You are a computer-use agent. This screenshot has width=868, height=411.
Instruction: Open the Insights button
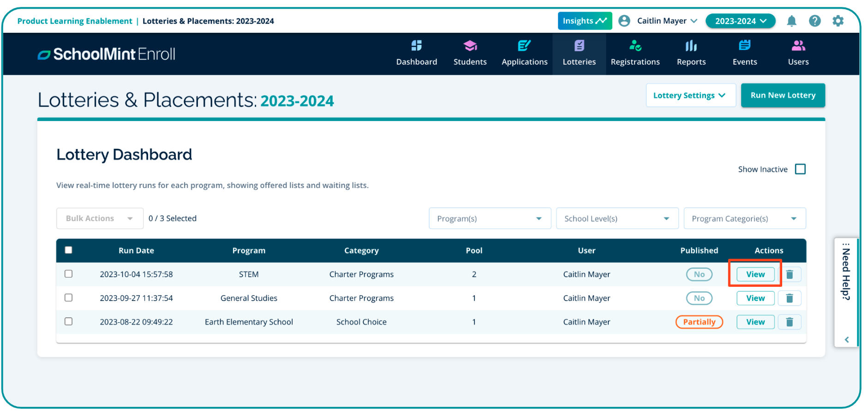(584, 21)
